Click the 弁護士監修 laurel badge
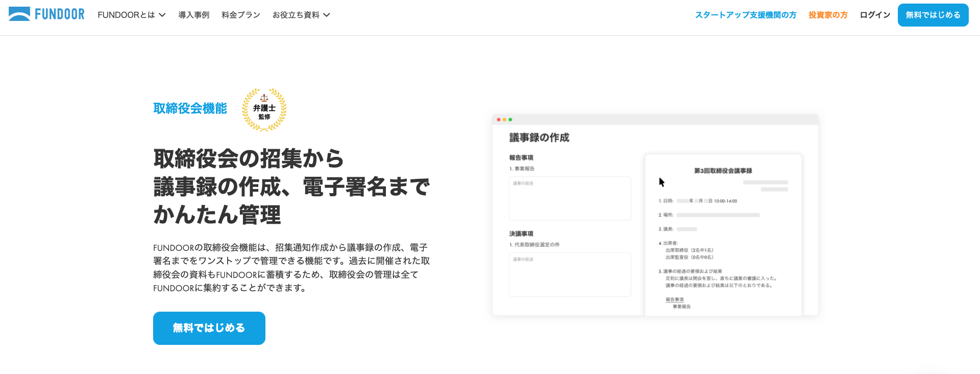This screenshot has height=374, width=980. pos(264,109)
